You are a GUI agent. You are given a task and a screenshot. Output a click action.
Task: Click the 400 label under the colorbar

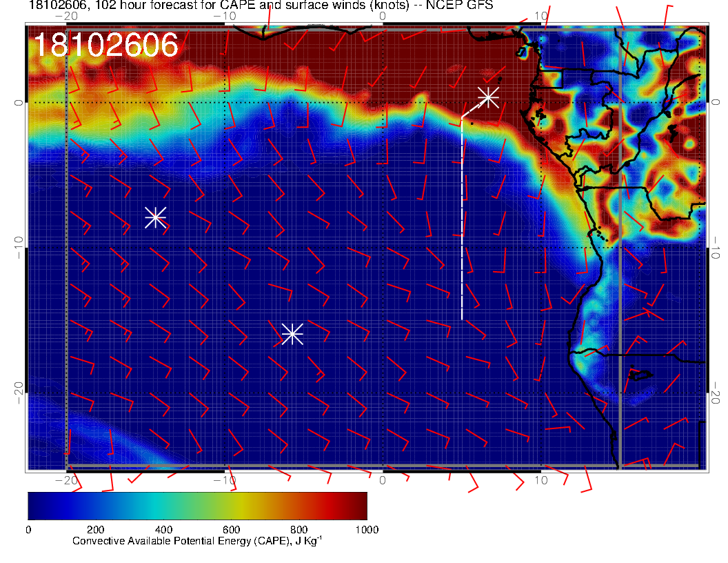point(163,530)
